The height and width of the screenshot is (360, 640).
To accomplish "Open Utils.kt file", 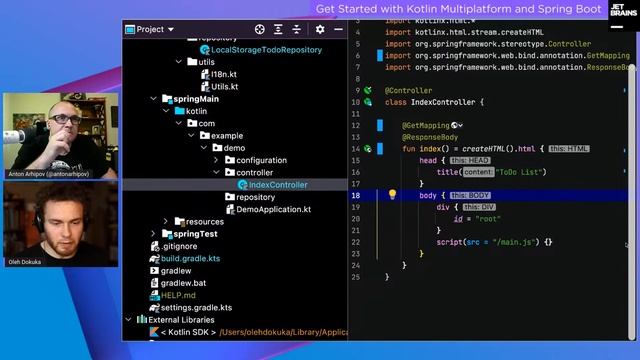I will [224, 87].
